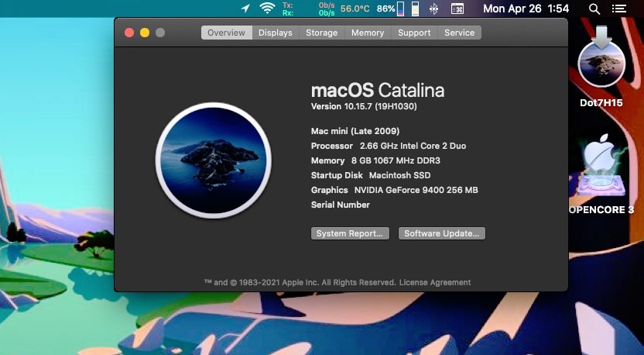644x355 pixels.
Task: Switch to the Support tab
Action: (414, 33)
